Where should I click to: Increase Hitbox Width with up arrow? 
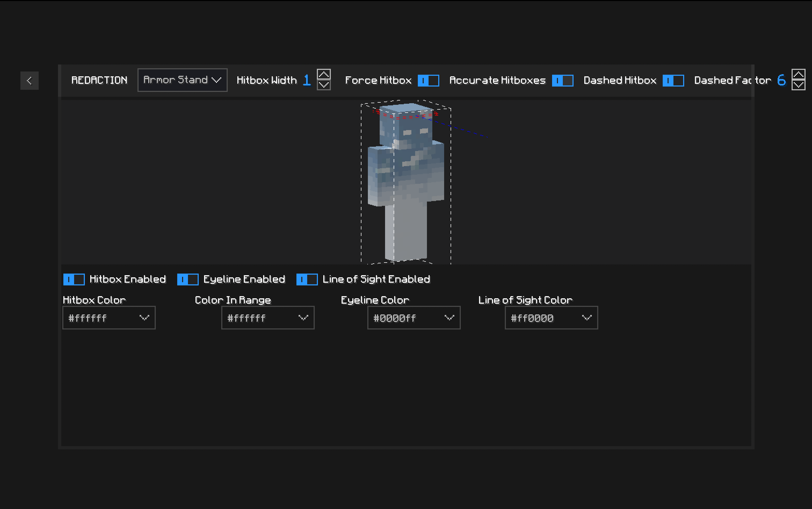point(324,74)
